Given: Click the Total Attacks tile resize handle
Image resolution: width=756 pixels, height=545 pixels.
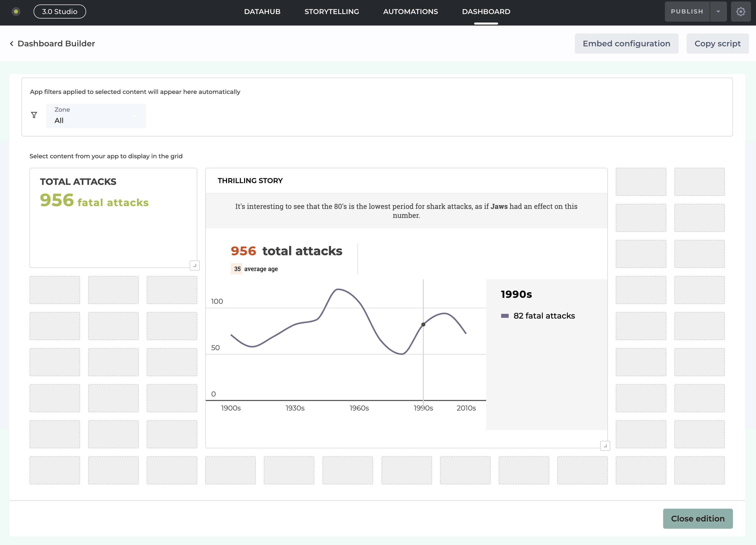Looking at the screenshot, I should (195, 265).
